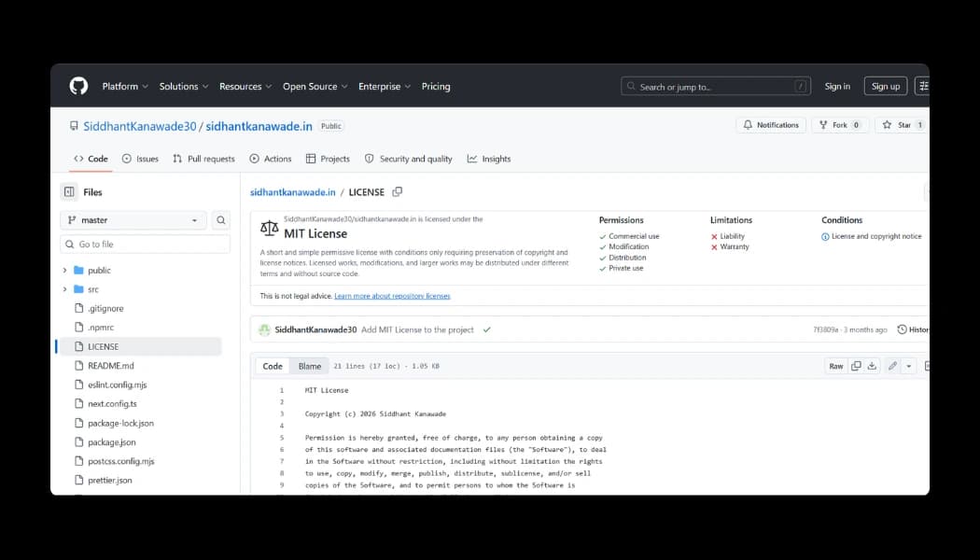Expand the Solutions menu
This screenshot has height=560, width=980.
click(184, 86)
